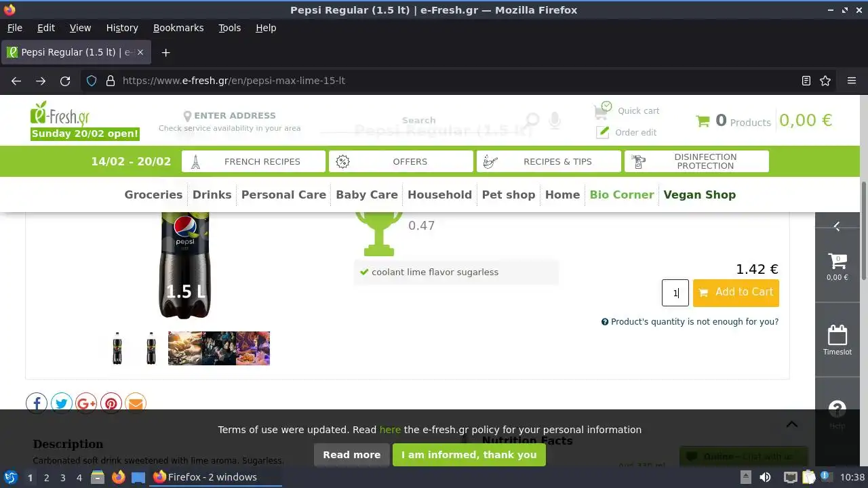Click the location pin by Enter Address
Image resolution: width=868 pixels, height=488 pixels.
(x=187, y=117)
